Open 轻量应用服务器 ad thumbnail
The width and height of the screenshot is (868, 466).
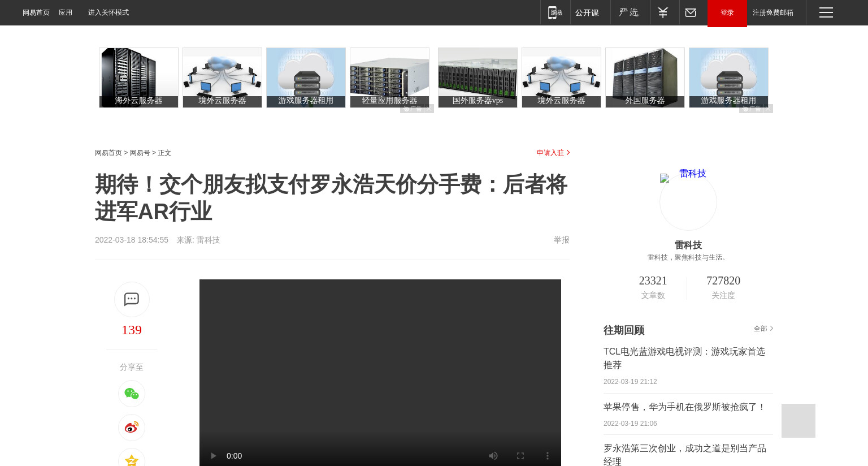[389, 77]
